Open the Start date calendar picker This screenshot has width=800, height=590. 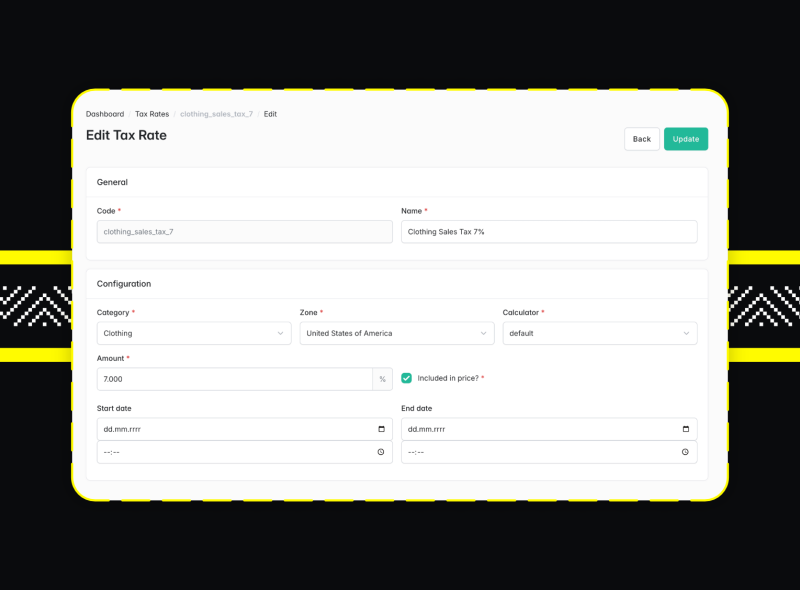[x=382, y=429]
